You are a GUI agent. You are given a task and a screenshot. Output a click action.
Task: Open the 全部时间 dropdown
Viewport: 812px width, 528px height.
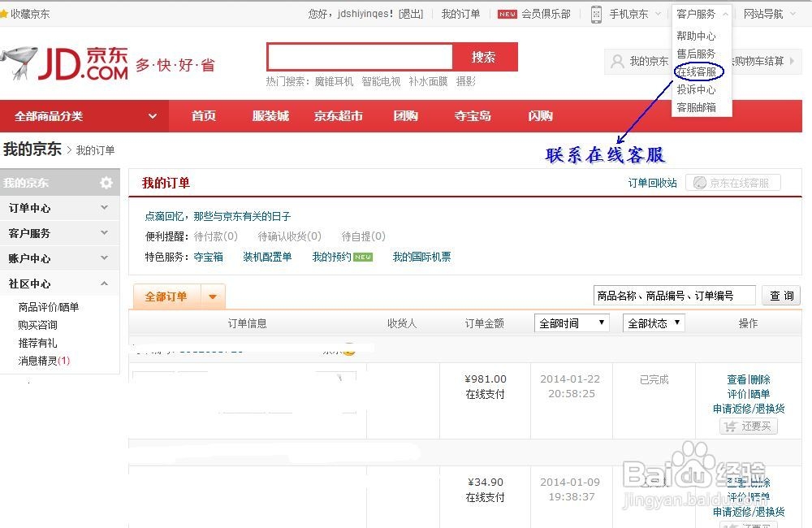[572, 322]
